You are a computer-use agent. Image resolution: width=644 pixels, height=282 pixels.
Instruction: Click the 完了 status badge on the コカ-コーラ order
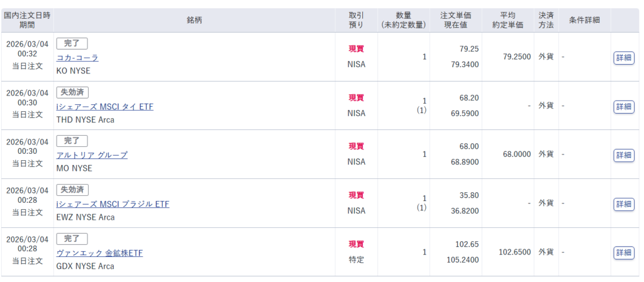pyautogui.click(x=72, y=43)
